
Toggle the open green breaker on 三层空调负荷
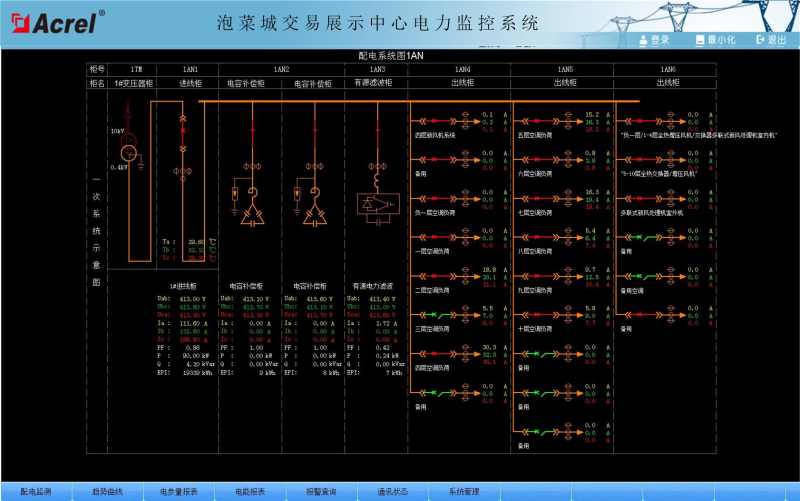pos(437,315)
